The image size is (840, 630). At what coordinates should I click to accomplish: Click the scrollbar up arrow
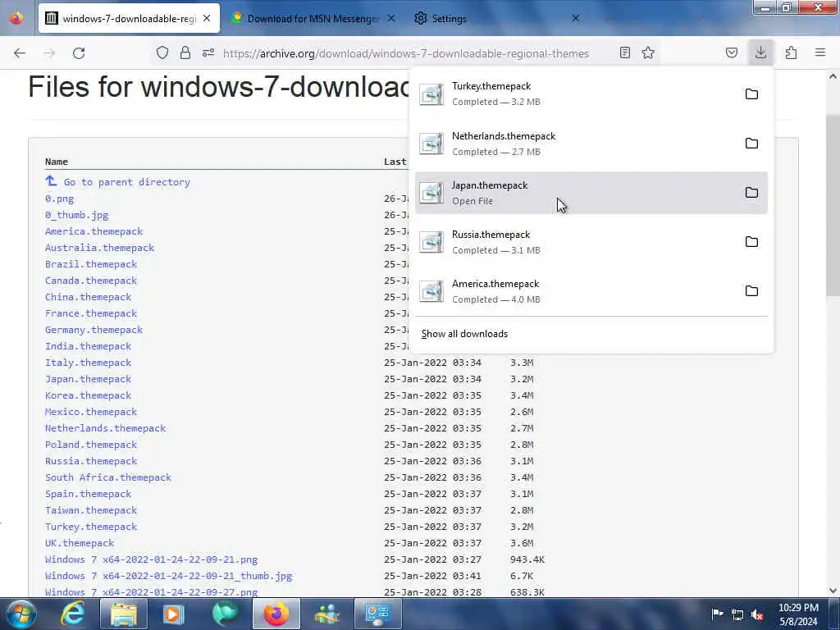833,76
